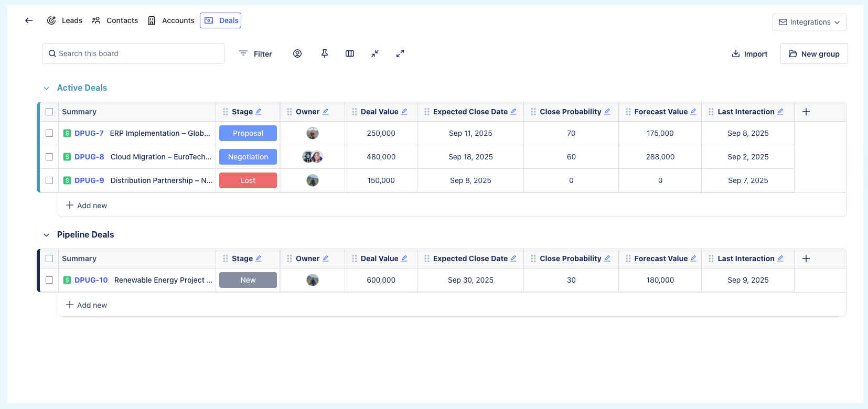Switch to the Contacts tab
The image size is (868, 409).
(x=115, y=20)
